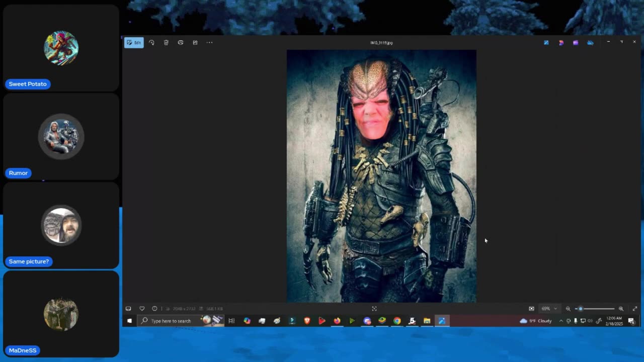
Task: Favorite the photo with the heart icon
Action: coord(142,309)
